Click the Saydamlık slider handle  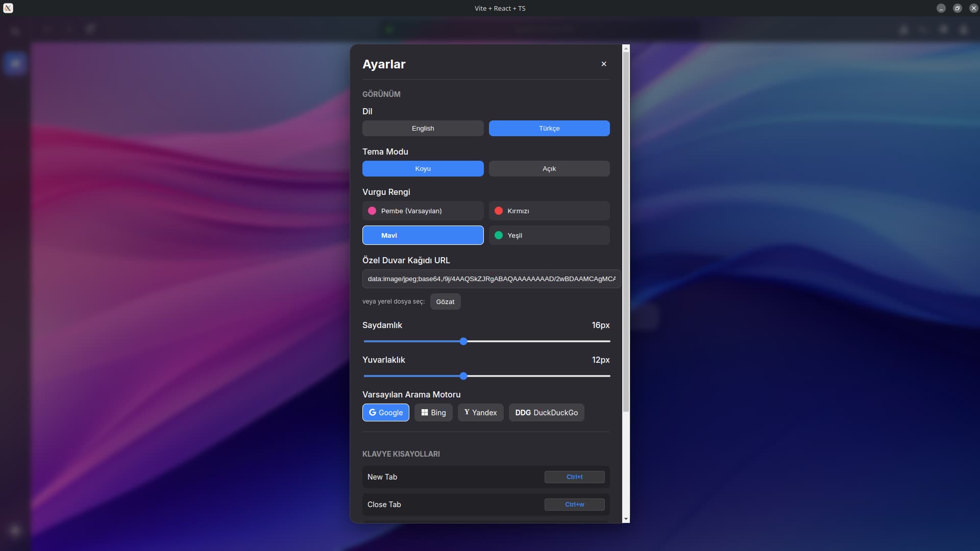coord(463,341)
